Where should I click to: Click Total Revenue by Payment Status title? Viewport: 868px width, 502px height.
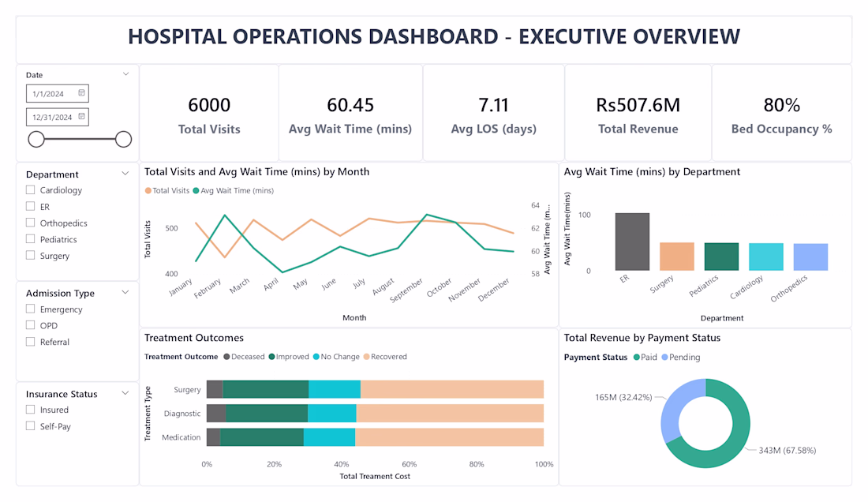pos(642,338)
